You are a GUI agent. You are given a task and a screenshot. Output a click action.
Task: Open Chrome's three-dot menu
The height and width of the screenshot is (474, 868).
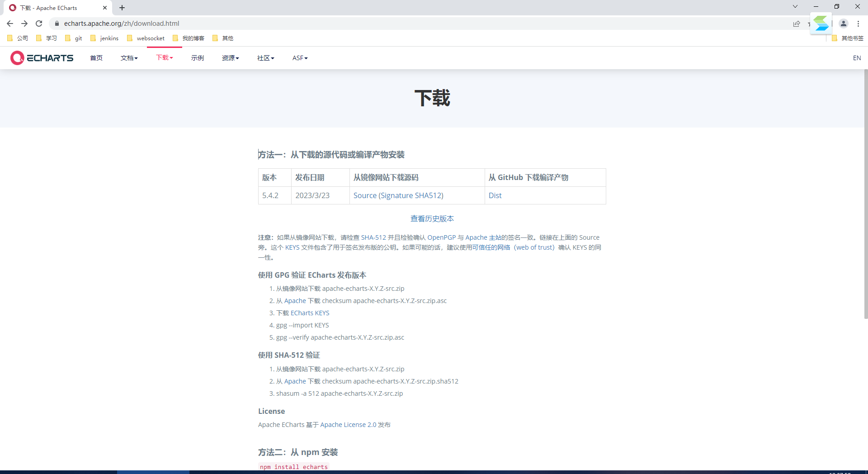click(858, 24)
